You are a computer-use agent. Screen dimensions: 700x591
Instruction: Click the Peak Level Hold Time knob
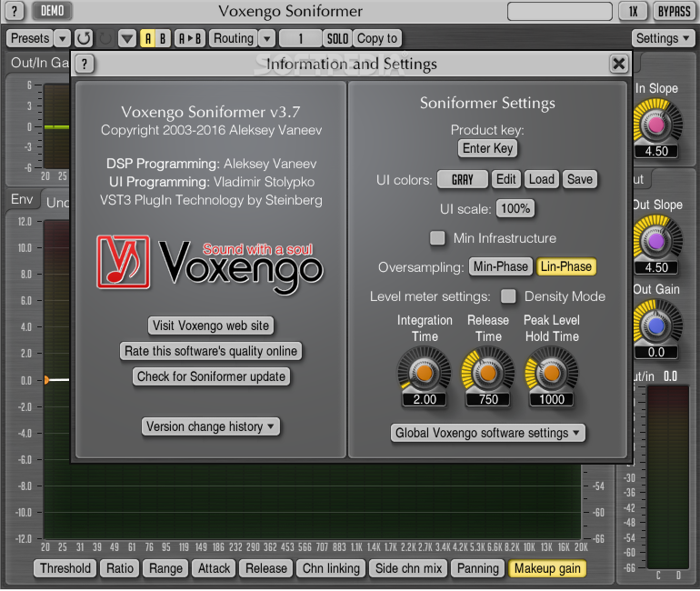(x=552, y=371)
